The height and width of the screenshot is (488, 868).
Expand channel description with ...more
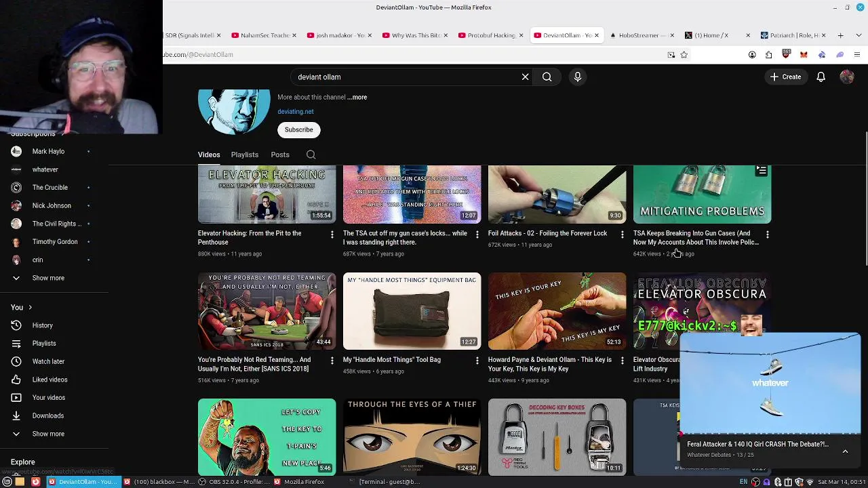pos(357,97)
